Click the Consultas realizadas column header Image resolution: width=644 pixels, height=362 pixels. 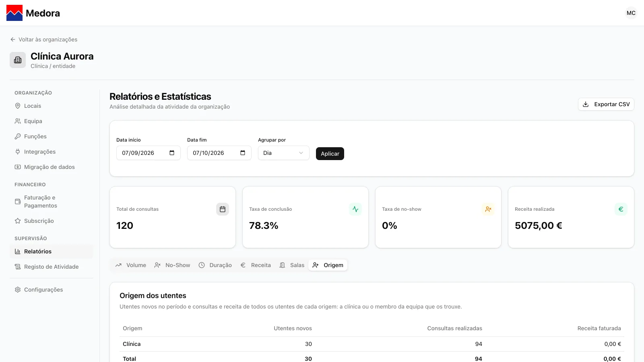tap(454, 328)
